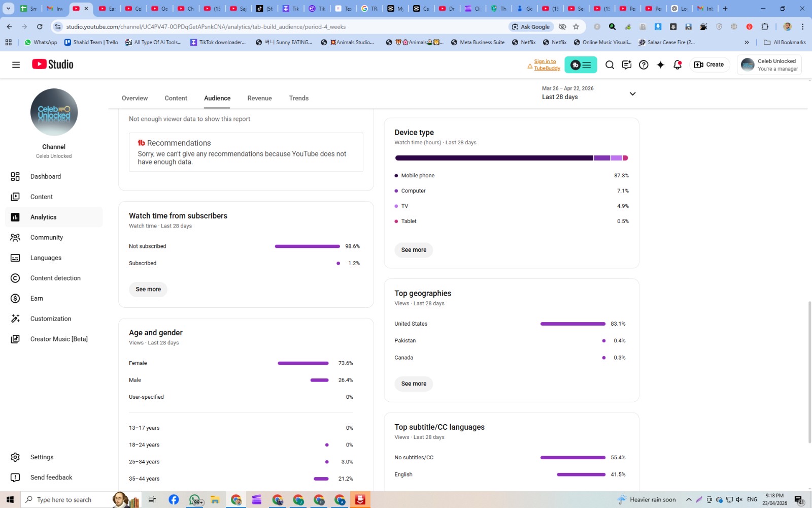812x508 pixels.
Task: Open the Help question mark icon
Action: (644, 65)
